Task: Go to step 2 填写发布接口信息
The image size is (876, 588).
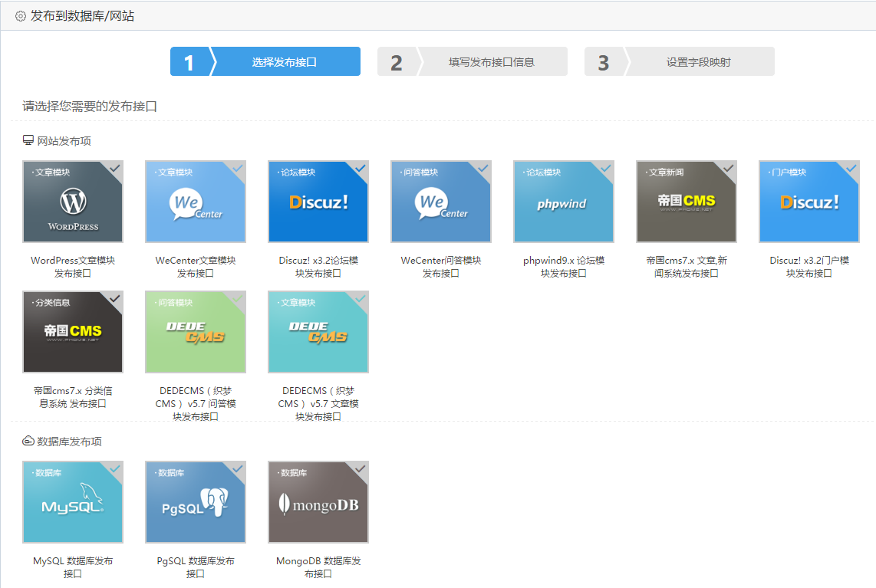Action: (473, 61)
